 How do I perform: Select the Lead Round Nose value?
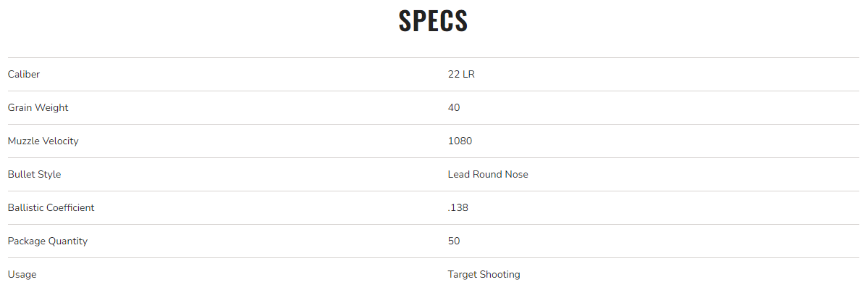click(488, 174)
